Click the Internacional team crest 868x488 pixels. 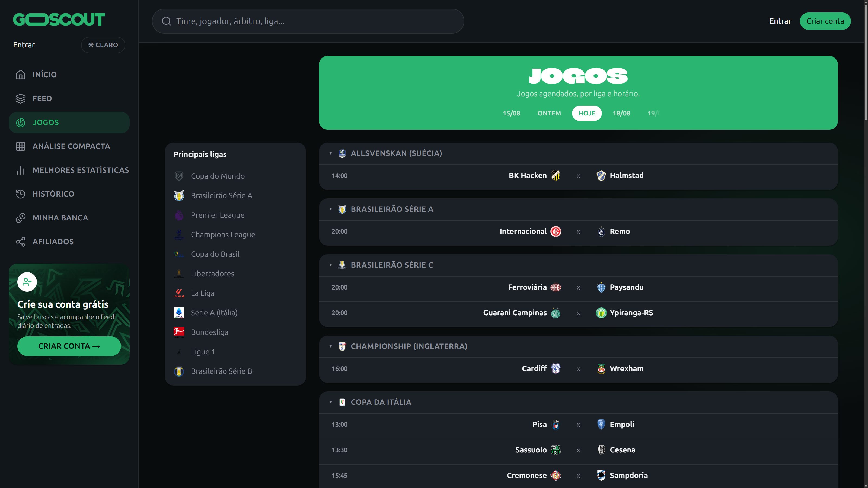click(x=556, y=231)
